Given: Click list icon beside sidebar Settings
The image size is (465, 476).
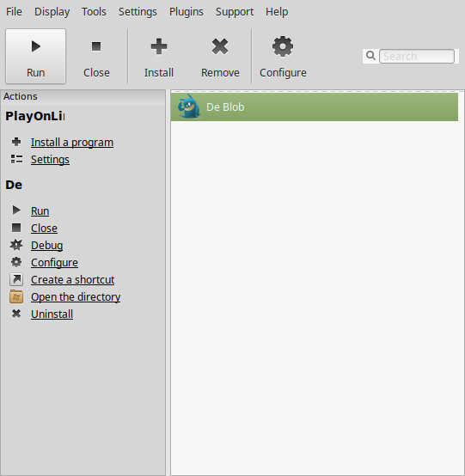Looking at the screenshot, I should [16, 159].
